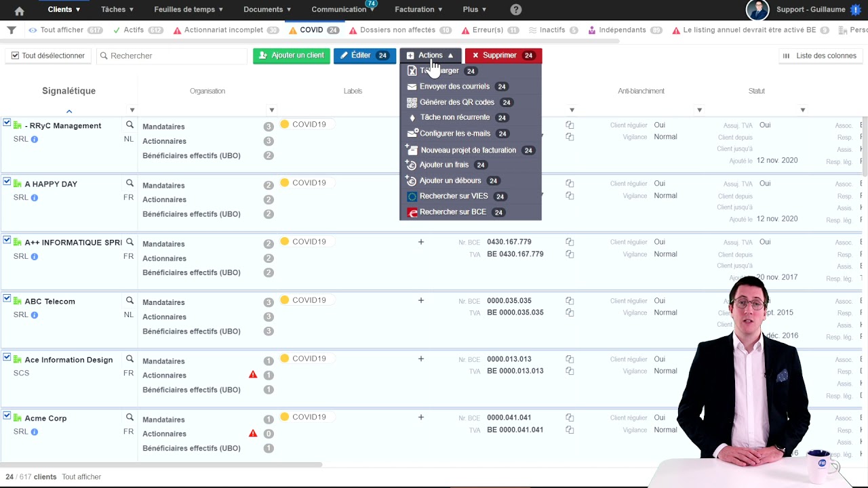Open magnifier for RRyC Management
The width and height of the screenshot is (868, 488).
click(130, 125)
